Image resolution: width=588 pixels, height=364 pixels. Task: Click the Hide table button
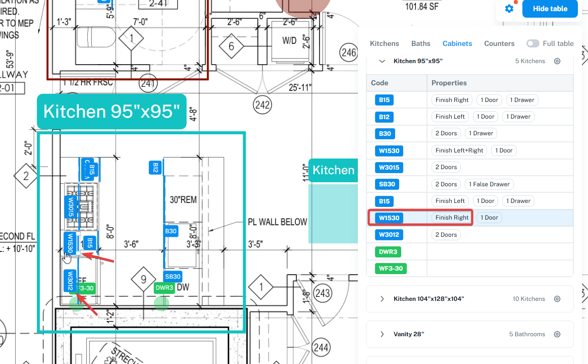(x=550, y=9)
